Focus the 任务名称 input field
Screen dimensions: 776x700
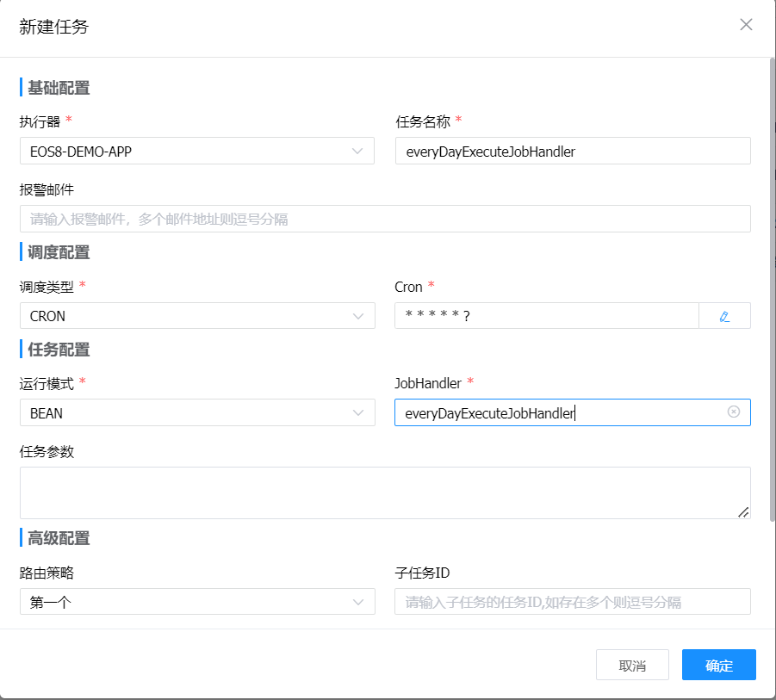click(x=572, y=151)
